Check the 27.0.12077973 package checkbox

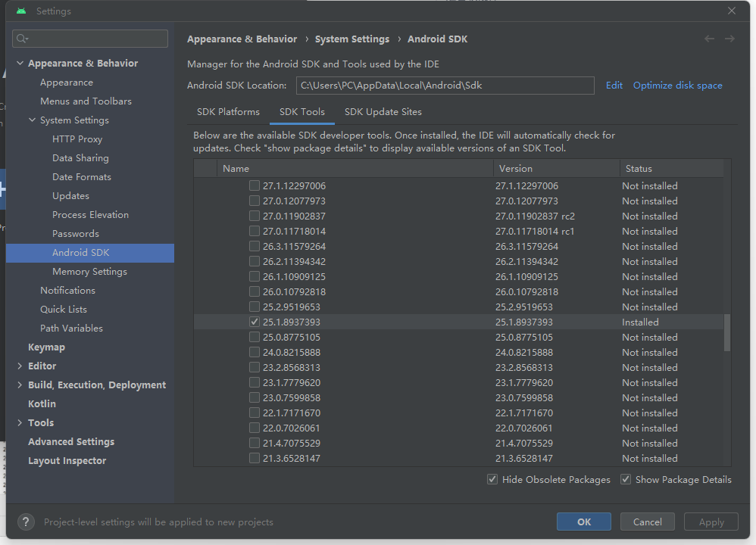click(x=254, y=201)
